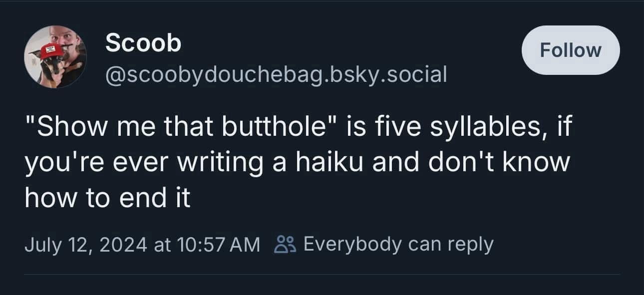Open Scoob's profile avatar picture
Image resolution: width=644 pixels, height=295 pixels.
pos(55,56)
